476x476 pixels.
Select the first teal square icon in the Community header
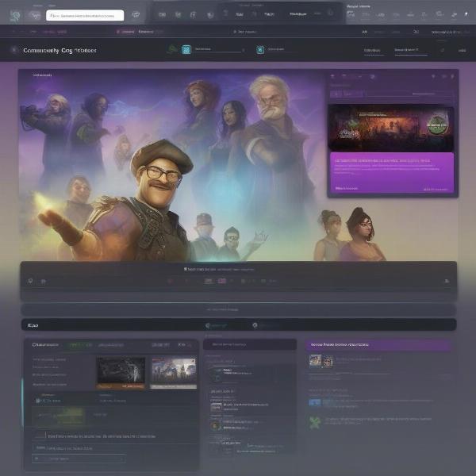click(x=186, y=49)
